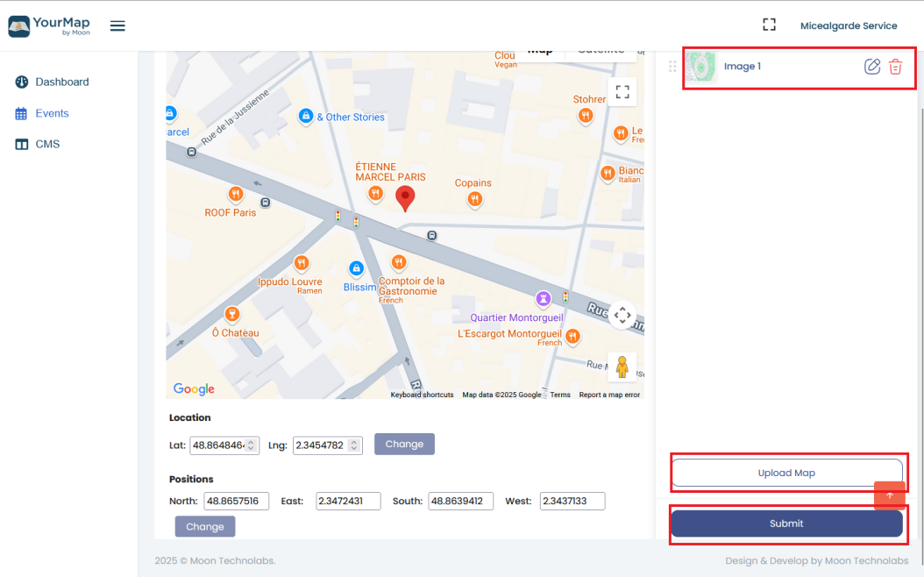
Task: Open the Events menu item
Action: pyautogui.click(x=52, y=113)
